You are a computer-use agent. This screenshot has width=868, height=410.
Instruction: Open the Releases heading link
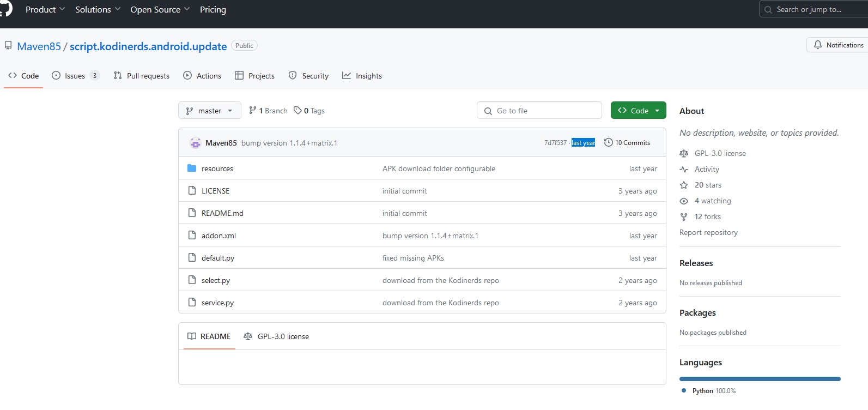[696, 263]
